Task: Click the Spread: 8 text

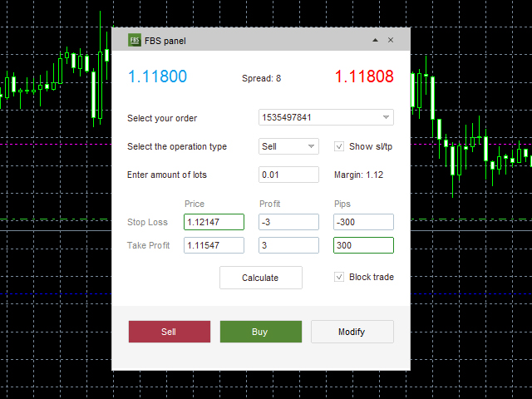Action: coord(261,78)
